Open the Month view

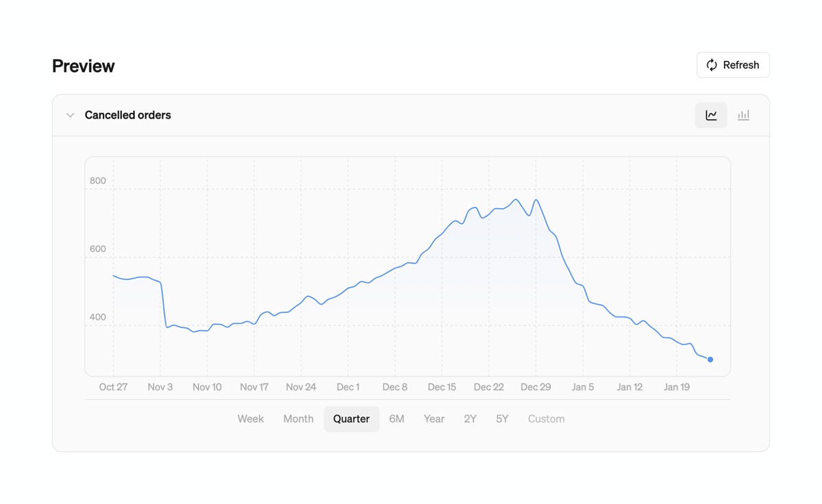click(x=298, y=418)
